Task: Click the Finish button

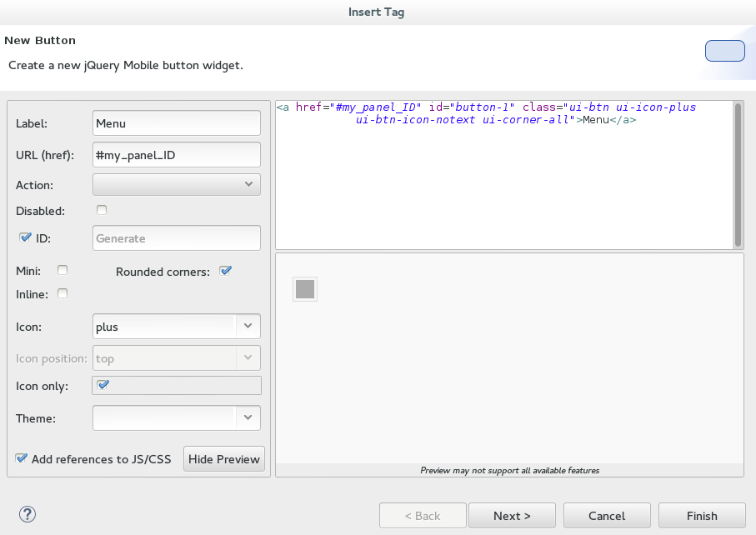Action: (x=702, y=516)
